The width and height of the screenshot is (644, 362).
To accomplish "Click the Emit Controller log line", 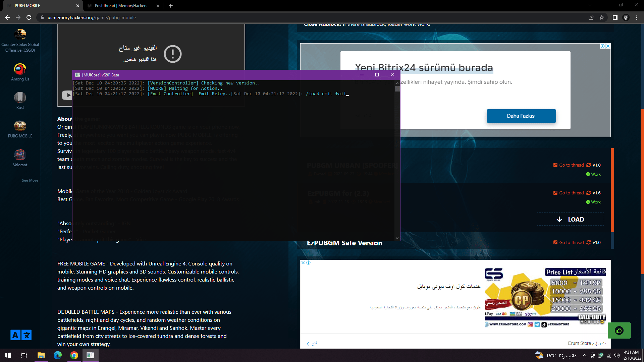I will [211, 94].
